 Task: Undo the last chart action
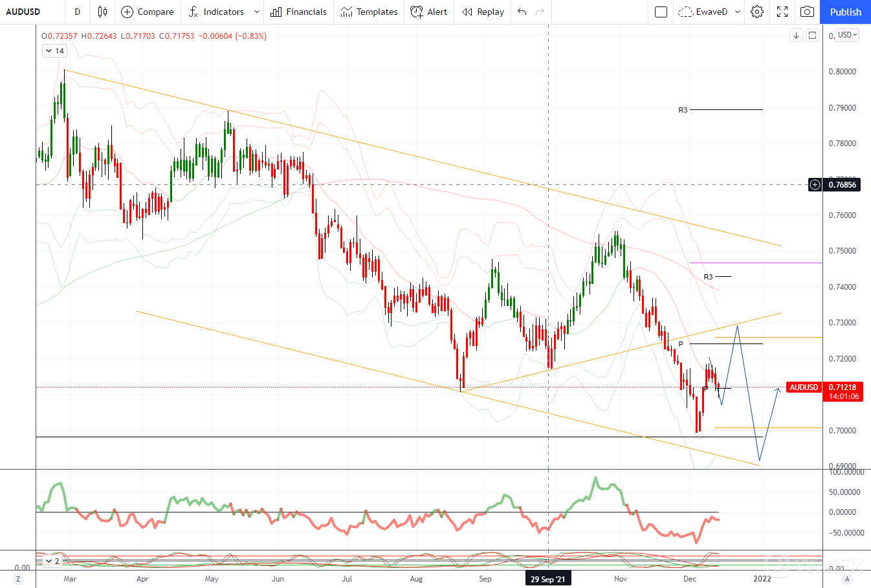pos(522,12)
